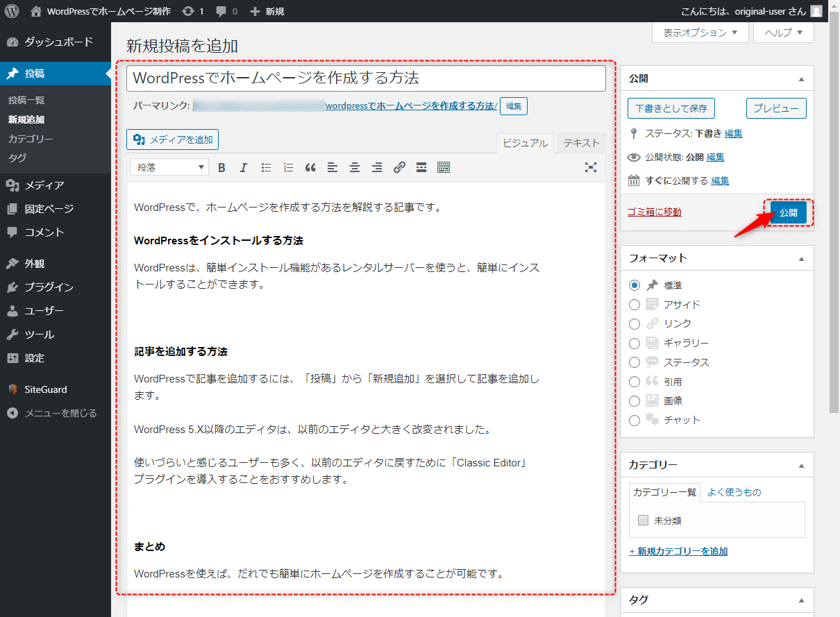Click the permalink 編集 button
The height and width of the screenshot is (617, 840).
[514, 106]
